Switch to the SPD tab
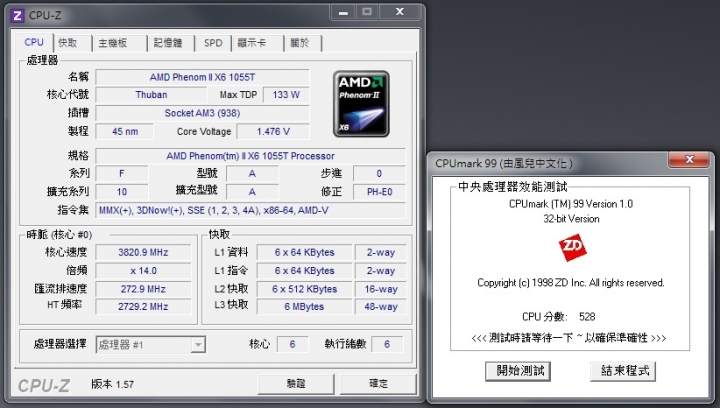The image size is (720, 408). tap(213, 43)
